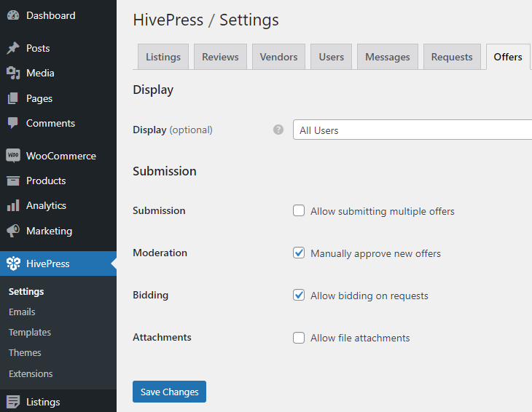Click the Comments speech bubble icon
Viewport: 532px width, 412px height.
pyautogui.click(x=13, y=123)
